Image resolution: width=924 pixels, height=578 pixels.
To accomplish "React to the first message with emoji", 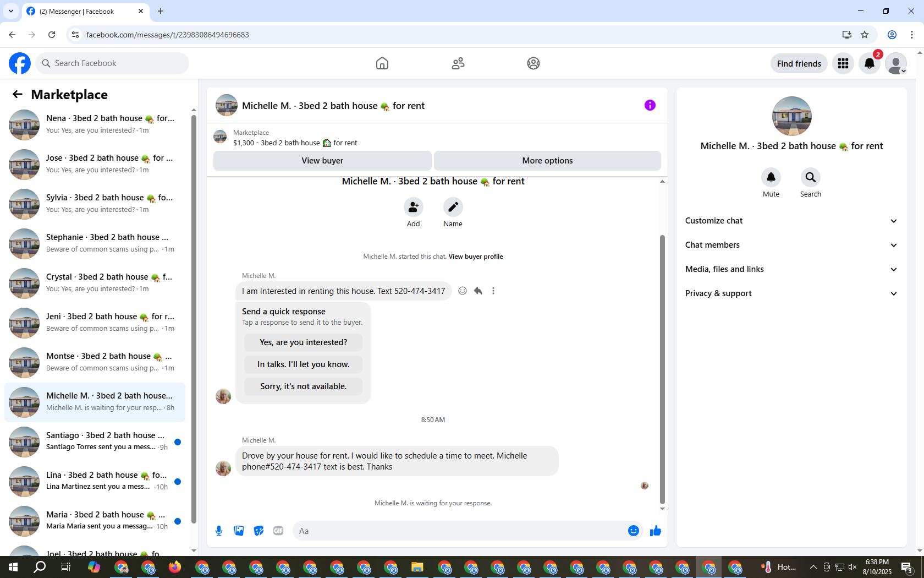I will tap(463, 291).
